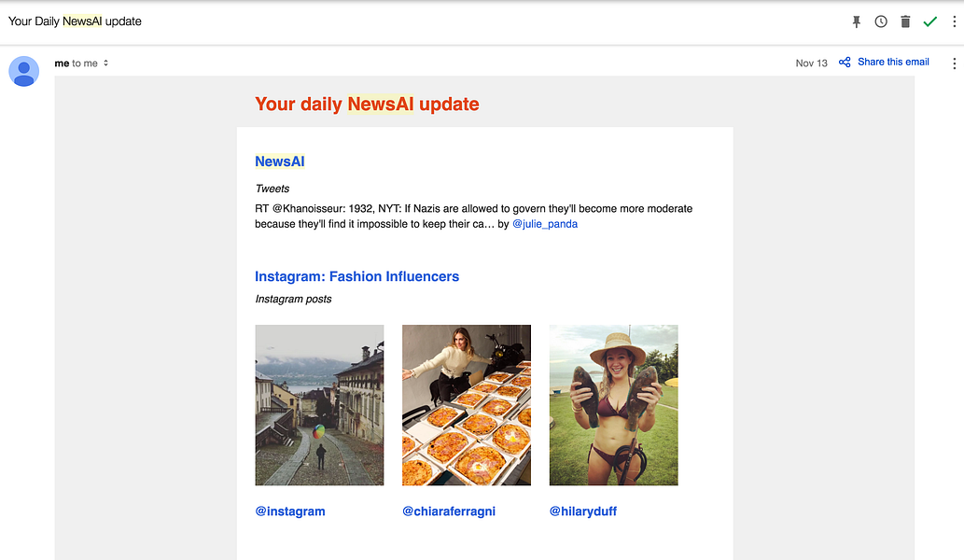
Task: Snooze the email using the clock icon
Action: click(x=881, y=21)
